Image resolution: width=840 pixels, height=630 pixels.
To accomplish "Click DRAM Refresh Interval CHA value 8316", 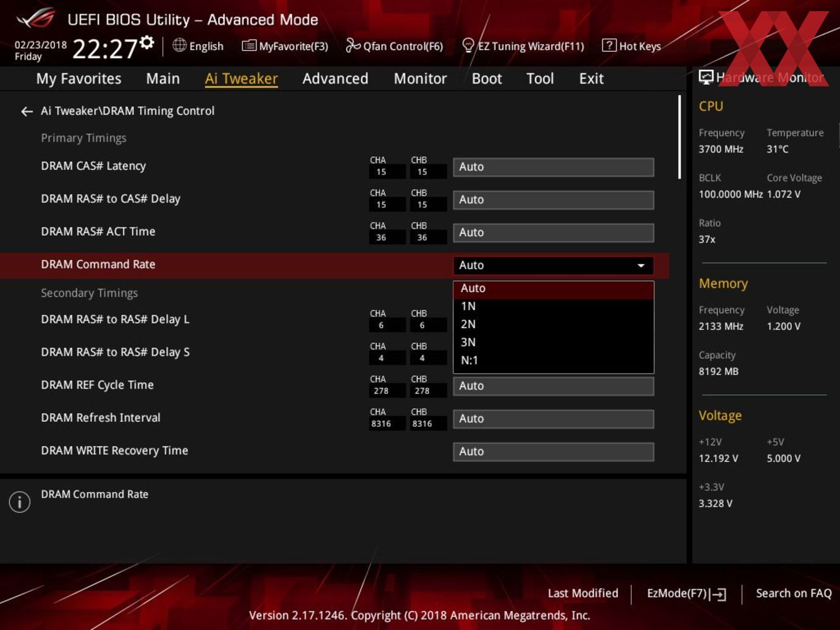I will [x=381, y=424].
